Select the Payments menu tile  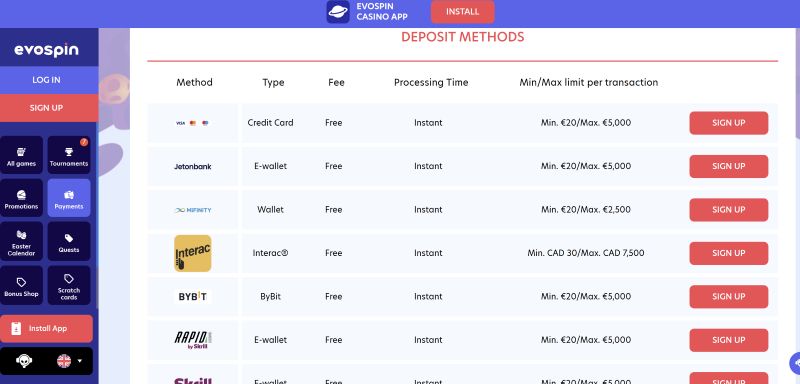69,198
